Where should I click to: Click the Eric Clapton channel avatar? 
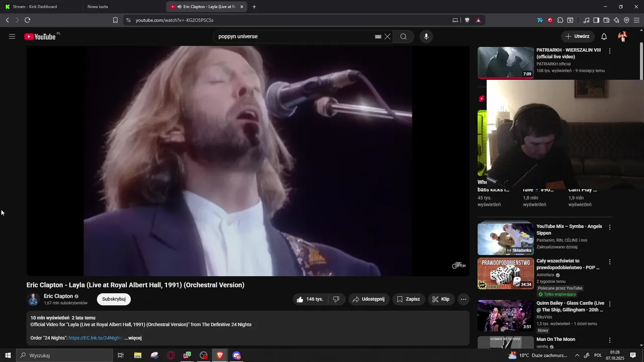point(34,299)
